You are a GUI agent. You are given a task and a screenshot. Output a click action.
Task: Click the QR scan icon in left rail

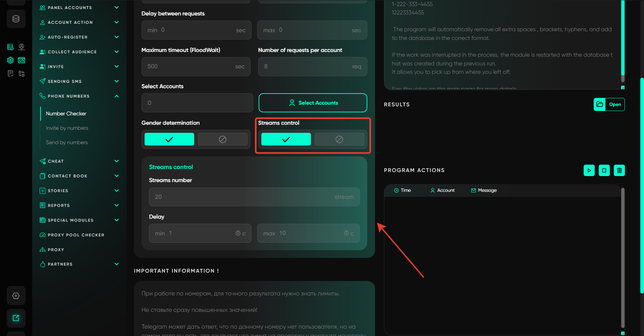tap(21, 74)
